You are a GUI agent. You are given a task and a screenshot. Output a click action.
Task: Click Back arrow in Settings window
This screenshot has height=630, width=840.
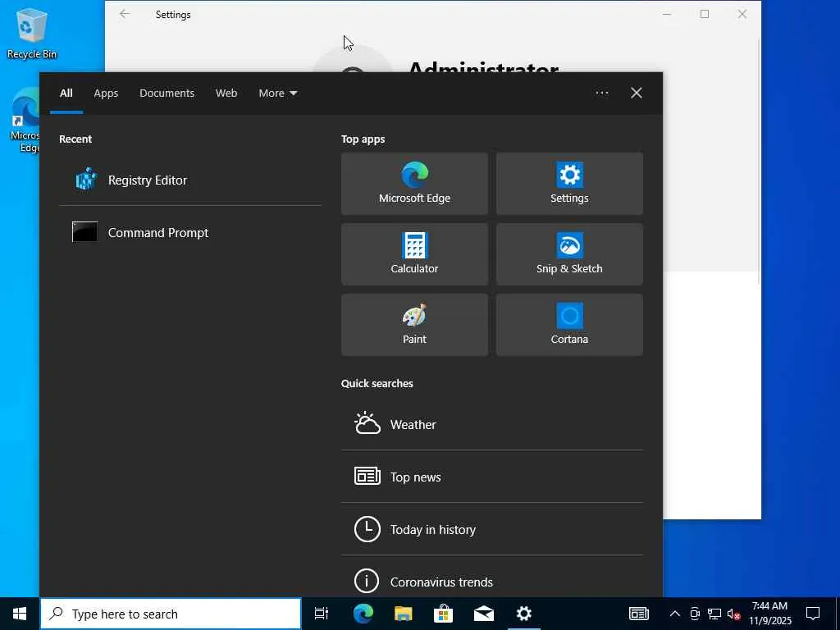(x=125, y=14)
